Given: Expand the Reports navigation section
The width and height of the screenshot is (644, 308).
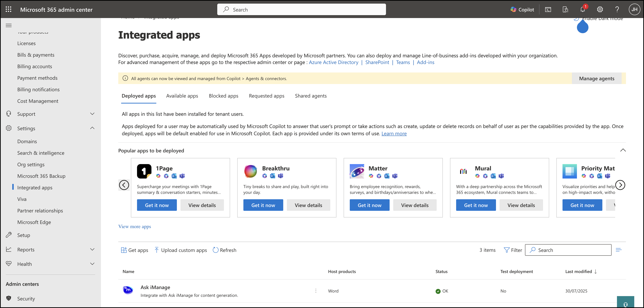Looking at the screenshot, I should tap(92, 250).
